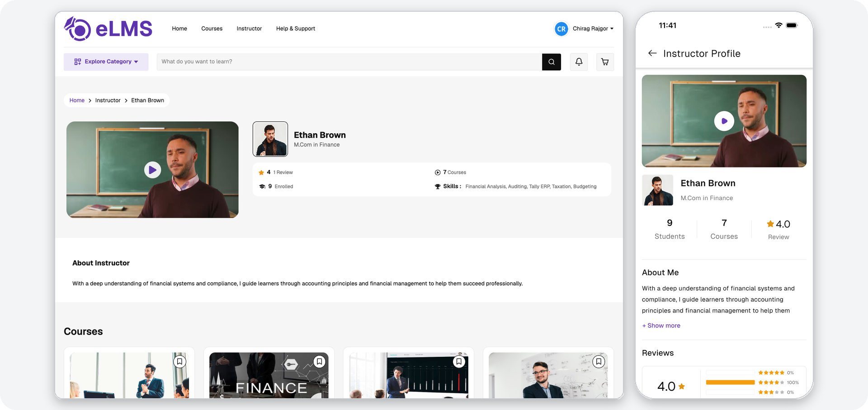Open notifications bell icon
Image resolution: width=868 pixels, height=410 pixels.
pos(579,62)
